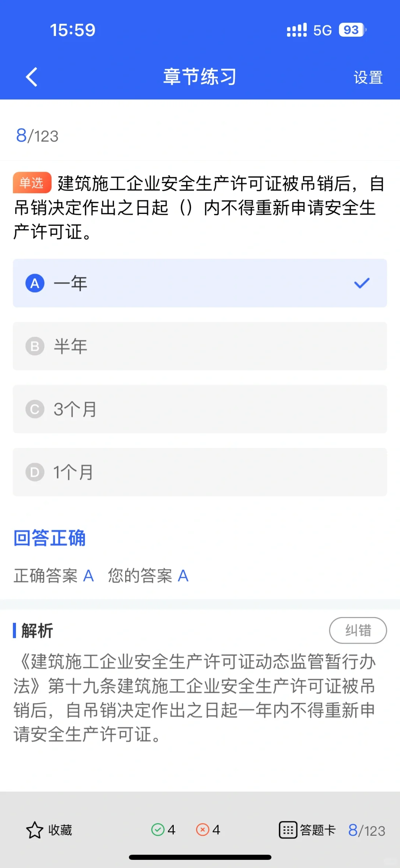Tap the green correct-count check icon
Screen dimensions: 400x868
(x=158, y=829)
